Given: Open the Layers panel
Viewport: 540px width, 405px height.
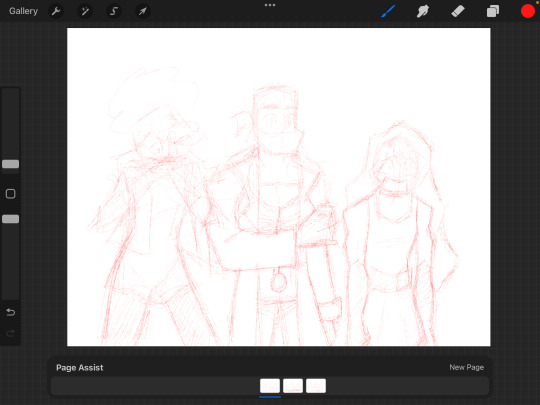Looking at the screenshot, I should [x=493, y=11].
